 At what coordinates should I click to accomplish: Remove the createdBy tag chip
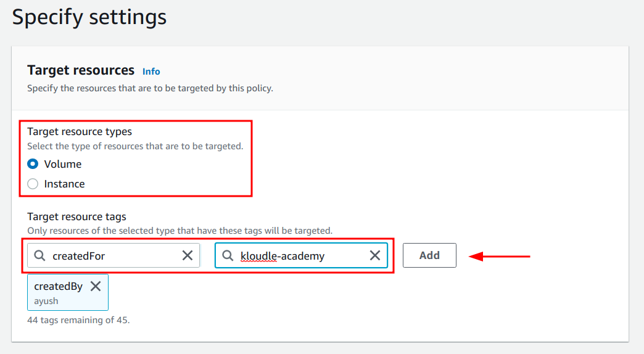[x=96, y=286]
